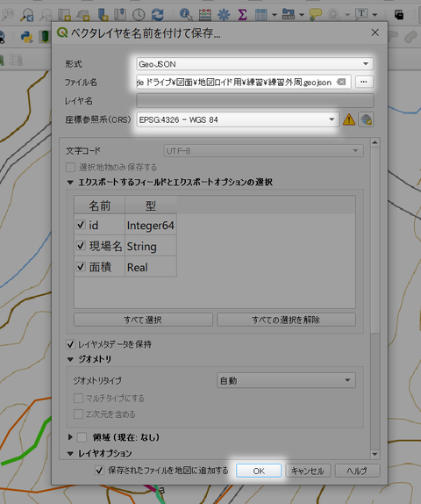Open the attribute table icon
Screen dimensions: 421x504
click(x=261, y=15)
